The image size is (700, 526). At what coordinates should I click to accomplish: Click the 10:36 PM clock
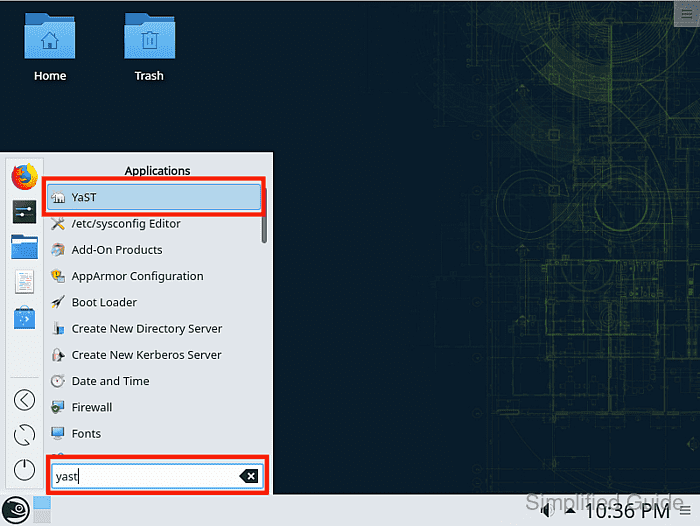click(x=627, y=511)
